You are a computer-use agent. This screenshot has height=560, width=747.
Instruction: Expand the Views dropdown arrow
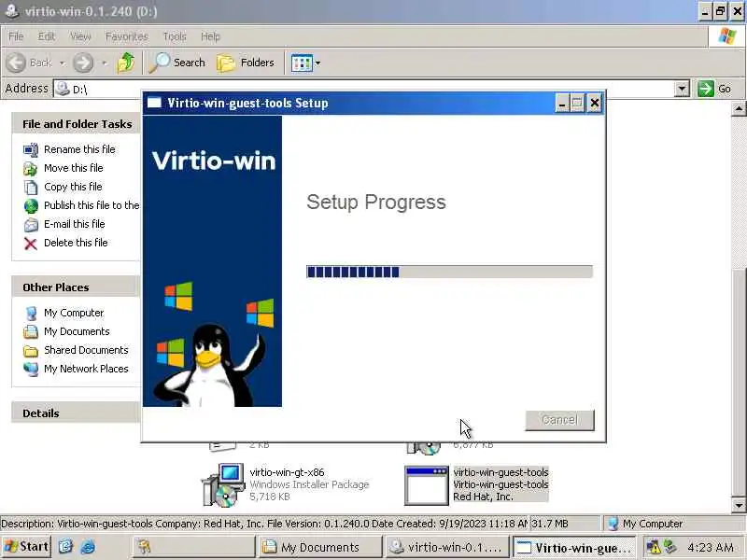click(x=317, y=63)
